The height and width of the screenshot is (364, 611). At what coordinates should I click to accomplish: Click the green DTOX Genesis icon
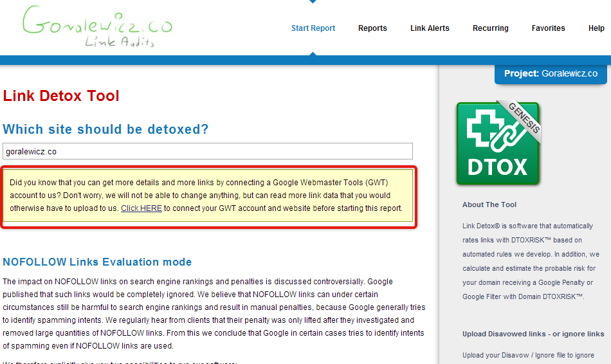(498, 143)
